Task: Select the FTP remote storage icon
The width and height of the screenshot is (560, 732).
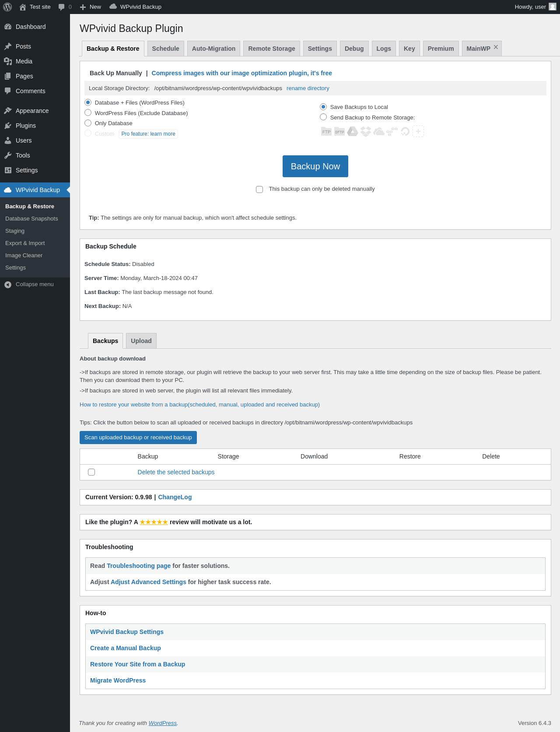Action: 326,131
